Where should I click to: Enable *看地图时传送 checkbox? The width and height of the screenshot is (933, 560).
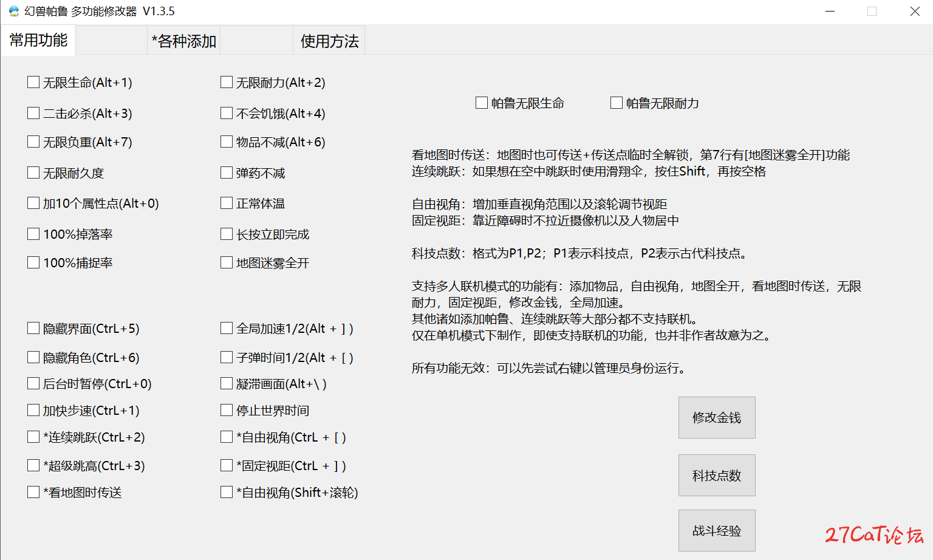click(33, 492)
